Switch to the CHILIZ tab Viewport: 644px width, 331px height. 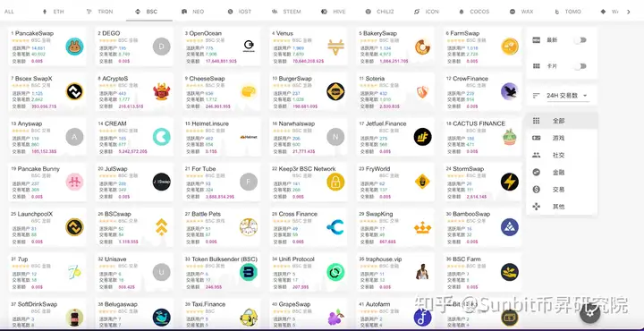[380, 12]
